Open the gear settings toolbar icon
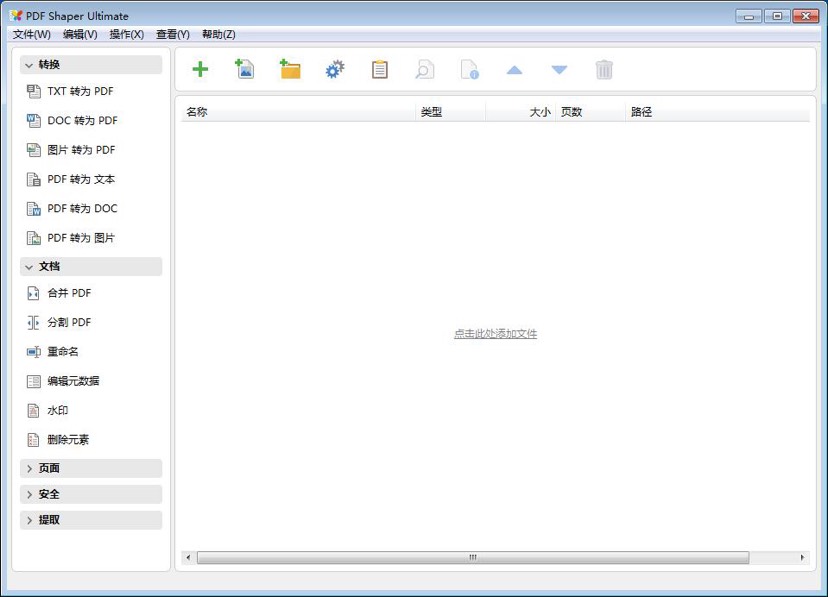 pos(335,69)
